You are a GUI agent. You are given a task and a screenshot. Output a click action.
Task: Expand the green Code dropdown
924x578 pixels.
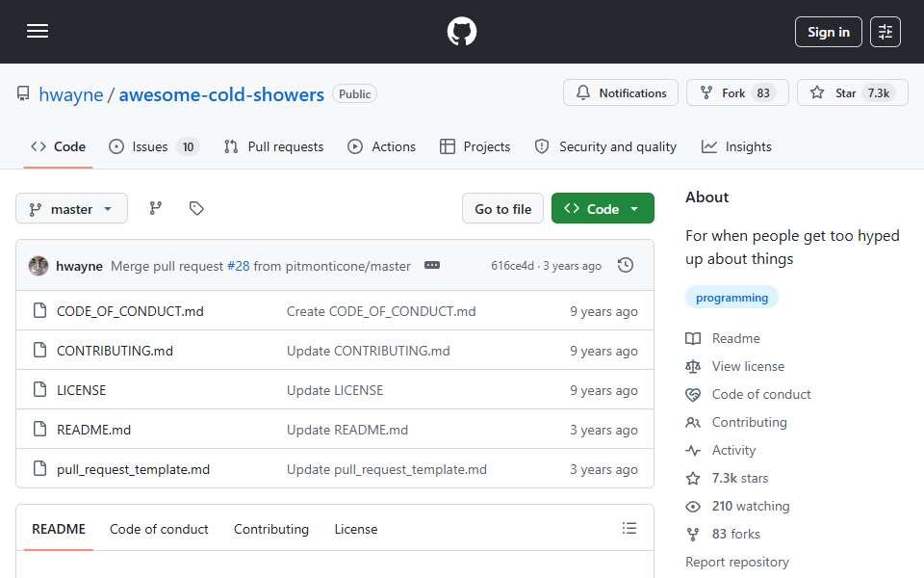[x=603, y=209]
